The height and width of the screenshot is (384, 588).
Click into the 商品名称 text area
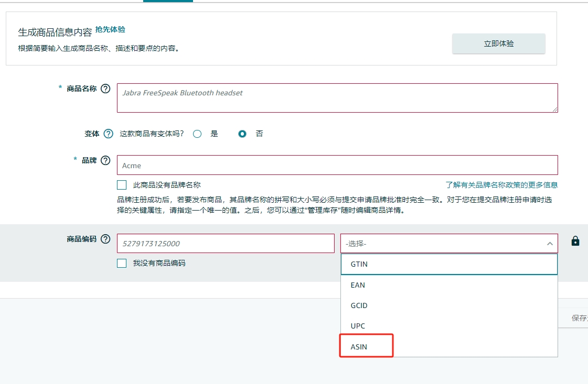tap(337, 98)
